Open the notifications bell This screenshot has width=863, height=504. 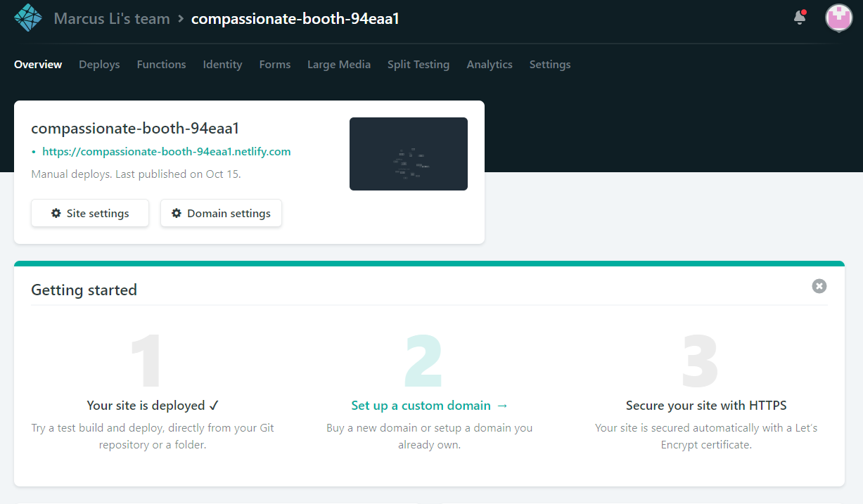click(x=799, y=18)
